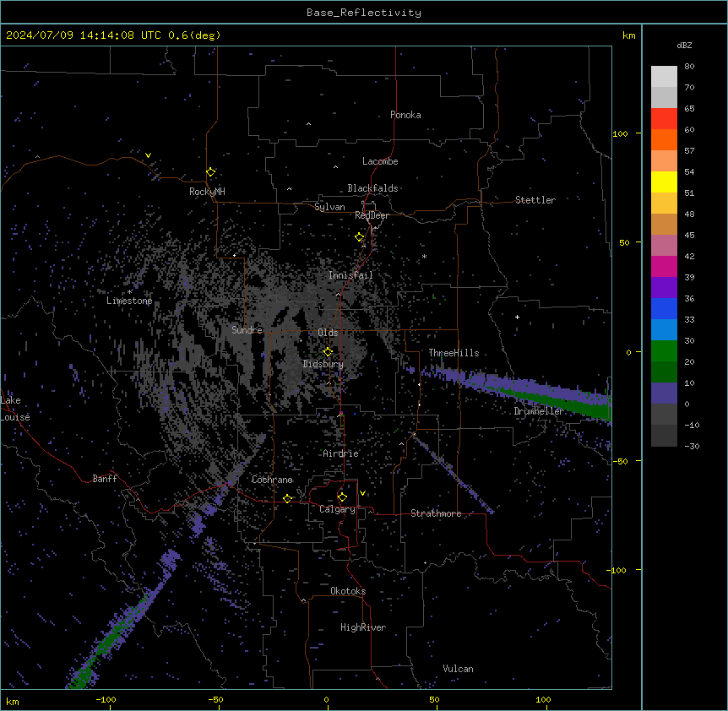Click the Blackfalds city label
This screenshot has height=711, width=728.
click(372, 188)
